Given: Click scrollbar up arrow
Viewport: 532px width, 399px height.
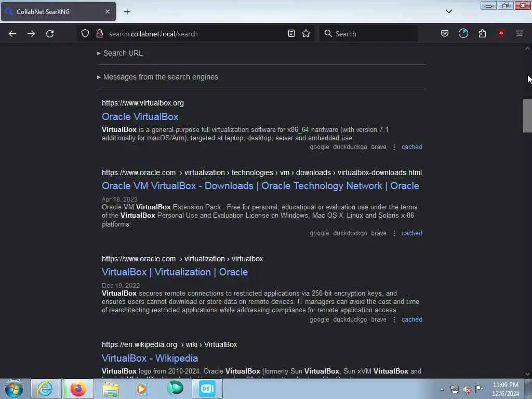Looking at the screenshot, I should [527, 48].
